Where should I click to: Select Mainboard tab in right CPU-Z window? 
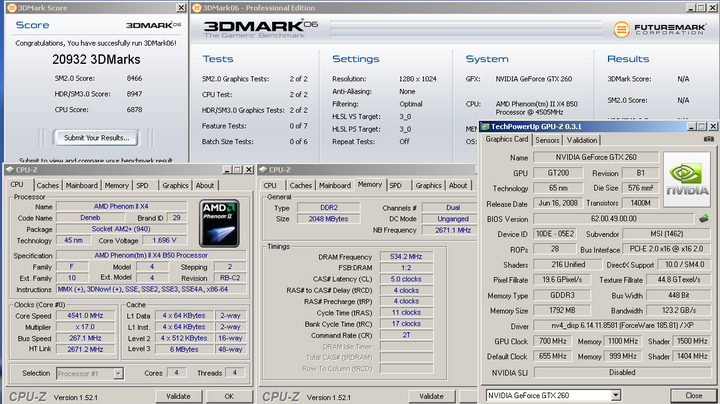pos(335,185)
